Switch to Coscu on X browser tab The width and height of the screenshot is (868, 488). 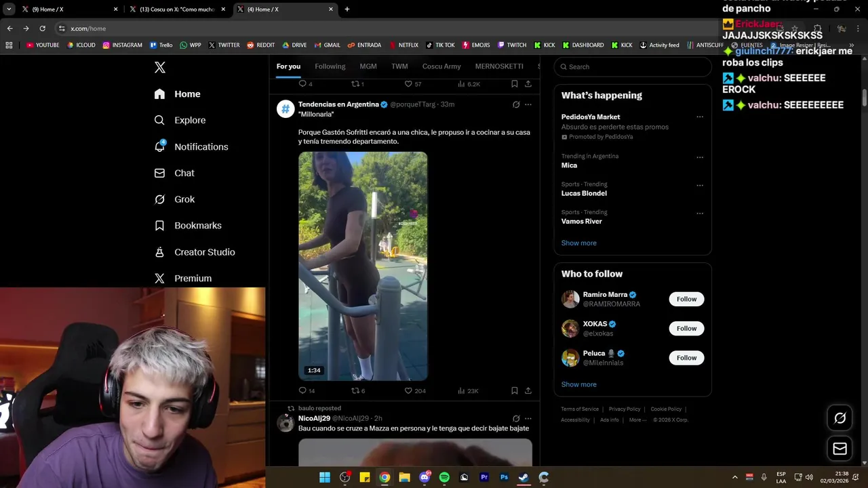(x=178, y=9)
